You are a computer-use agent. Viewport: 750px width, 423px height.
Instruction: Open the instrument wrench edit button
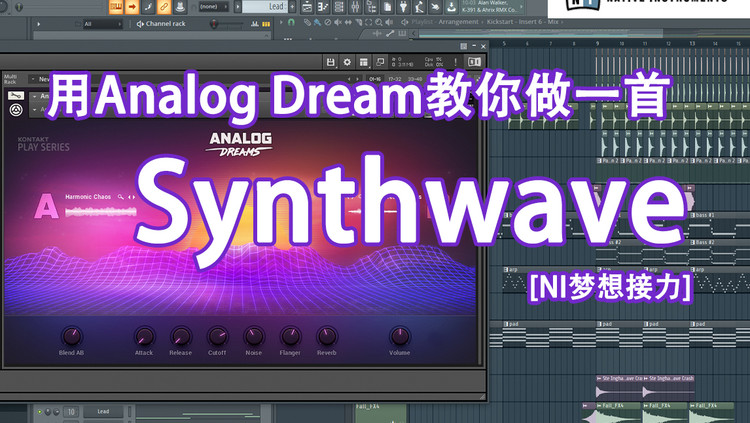pyautogui.click(x=16, y=96)
